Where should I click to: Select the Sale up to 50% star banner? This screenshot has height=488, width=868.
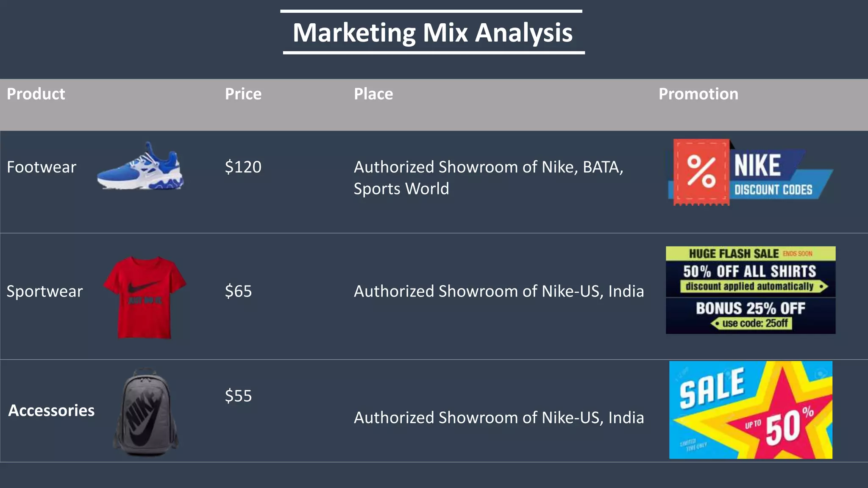(750, 410)
